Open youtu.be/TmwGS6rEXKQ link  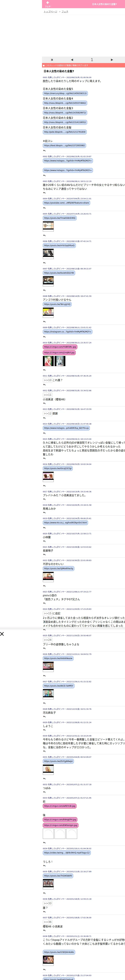click(59, 218)
